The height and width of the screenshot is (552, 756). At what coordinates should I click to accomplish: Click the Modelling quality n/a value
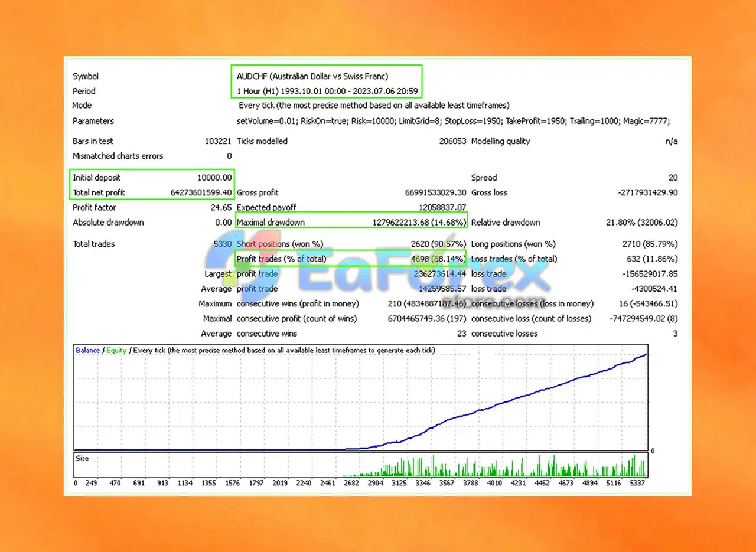[672, 141]
